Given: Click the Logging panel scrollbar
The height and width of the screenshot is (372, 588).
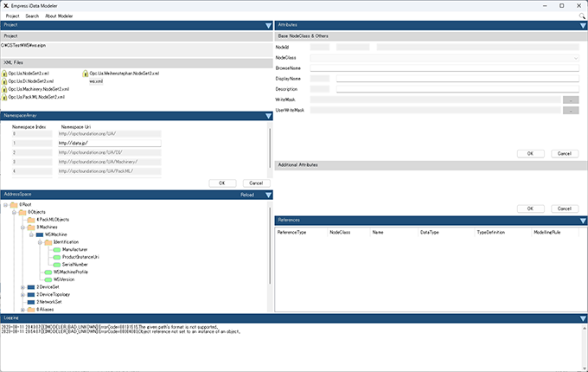Looking at the screenshot, I should [x=585, y=347].
